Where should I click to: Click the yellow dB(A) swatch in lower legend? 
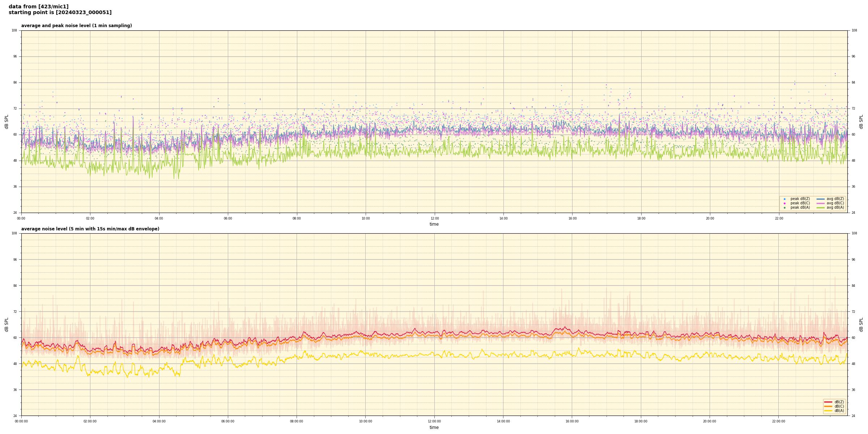tap(828, 410)
